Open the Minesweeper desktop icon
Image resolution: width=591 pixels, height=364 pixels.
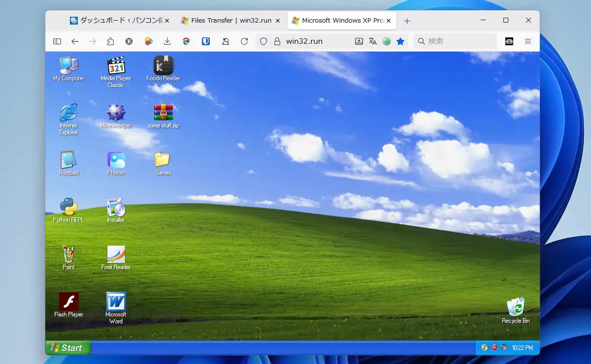point(116,113)
